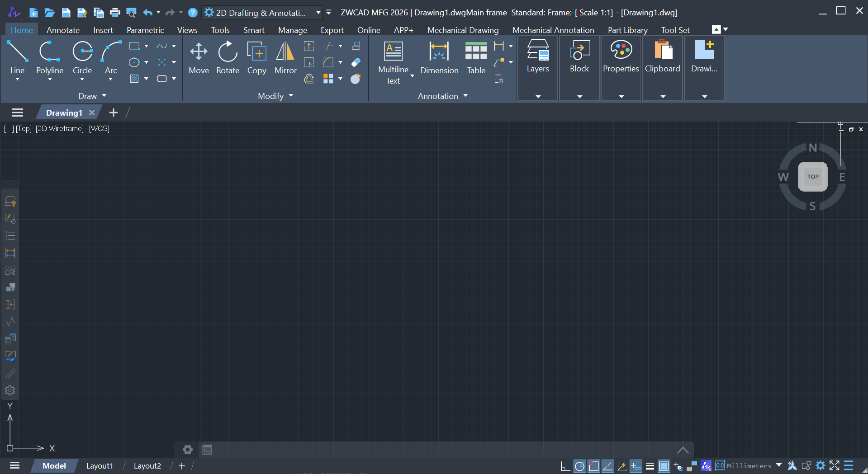Click the Eraser icon in Modify panel
Image resolution: width=868 pixels, height=474 pixels.
tap(356, 62)
